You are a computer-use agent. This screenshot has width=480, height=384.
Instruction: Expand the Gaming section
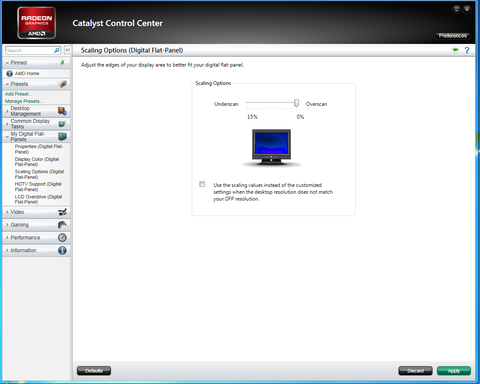click(7, 225)
